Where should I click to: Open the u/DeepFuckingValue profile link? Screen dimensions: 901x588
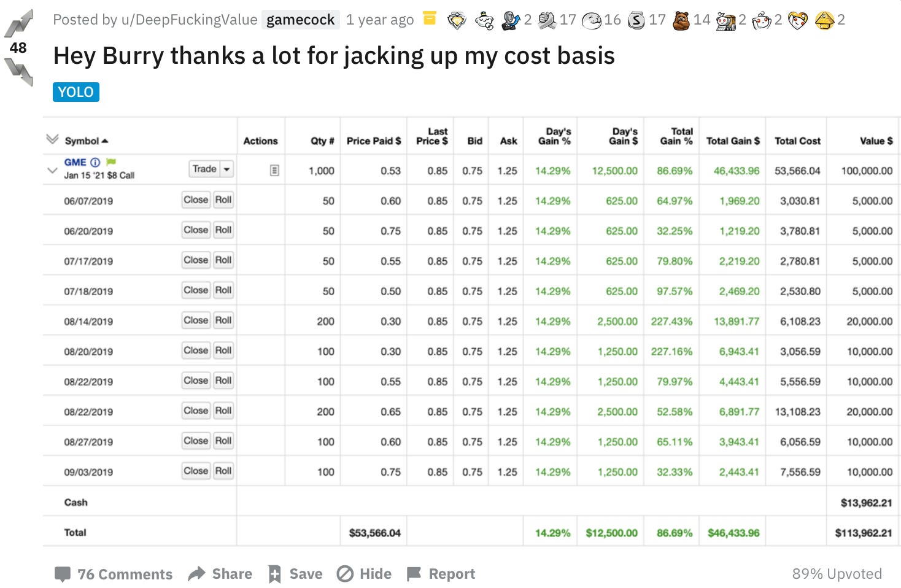189,20
